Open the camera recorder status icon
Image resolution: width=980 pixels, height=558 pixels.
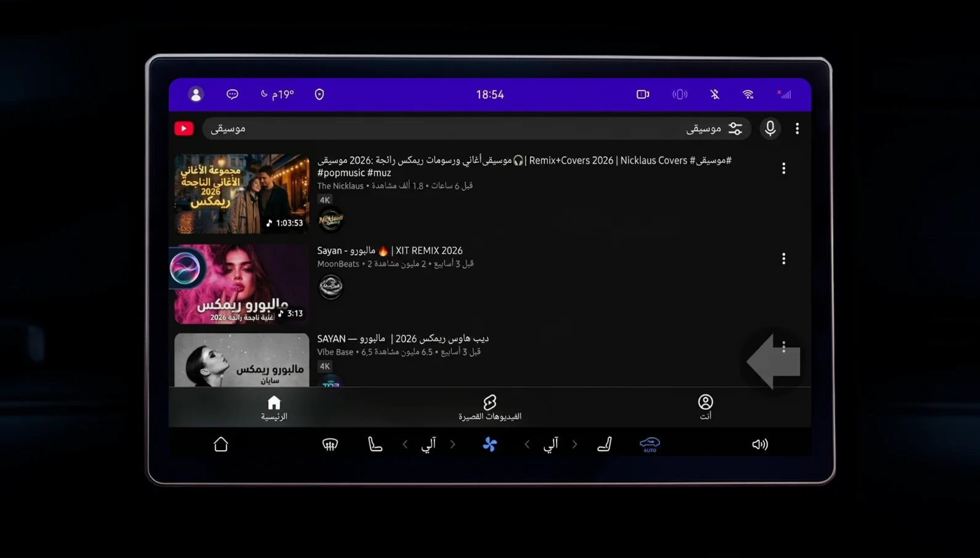pos(643,94)
